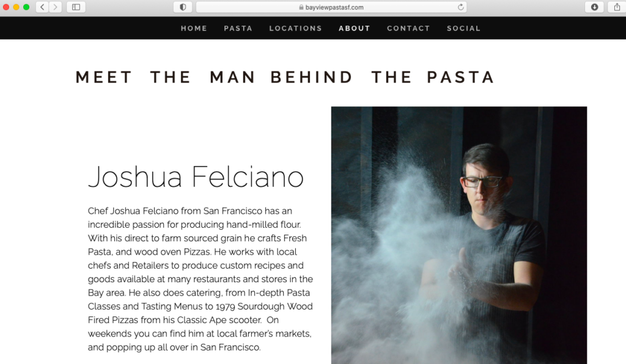
Task: Show the Safari sidebar
Action: (x=76, y=7)
